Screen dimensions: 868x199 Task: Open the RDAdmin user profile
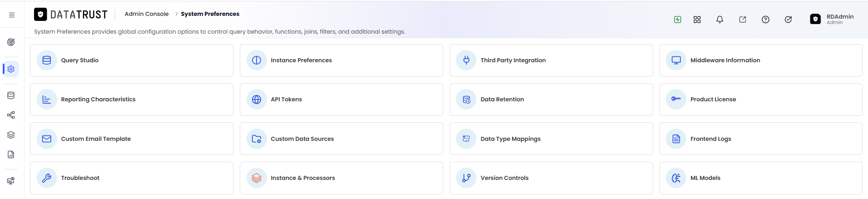coord(832,19)
